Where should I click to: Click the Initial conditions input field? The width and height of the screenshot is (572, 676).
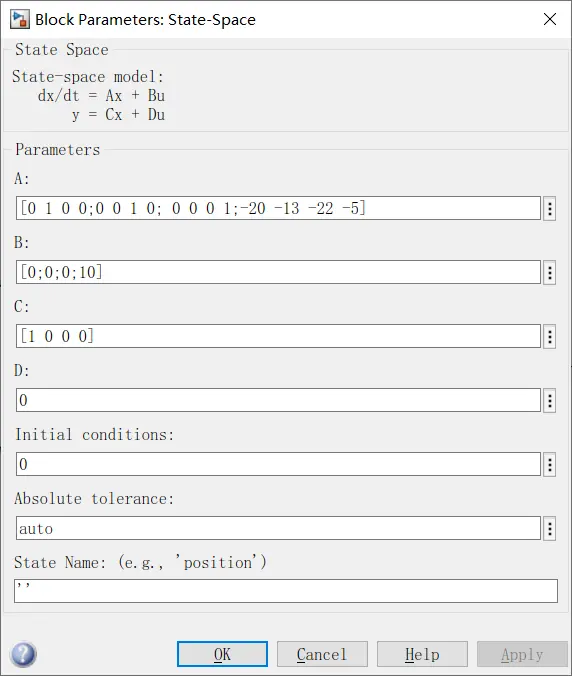click(x=278, y=464)
